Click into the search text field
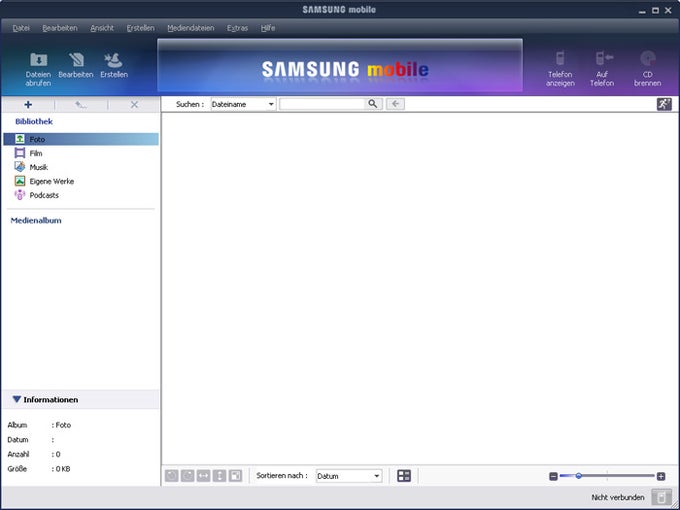 point(322,104)
